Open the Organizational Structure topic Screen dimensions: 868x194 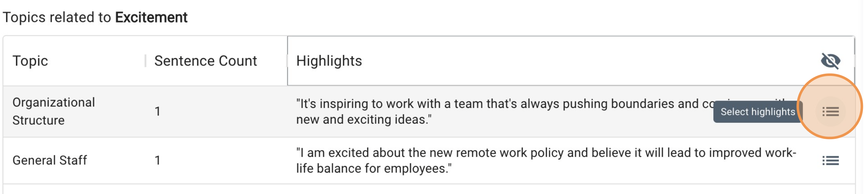pos(53,111)
